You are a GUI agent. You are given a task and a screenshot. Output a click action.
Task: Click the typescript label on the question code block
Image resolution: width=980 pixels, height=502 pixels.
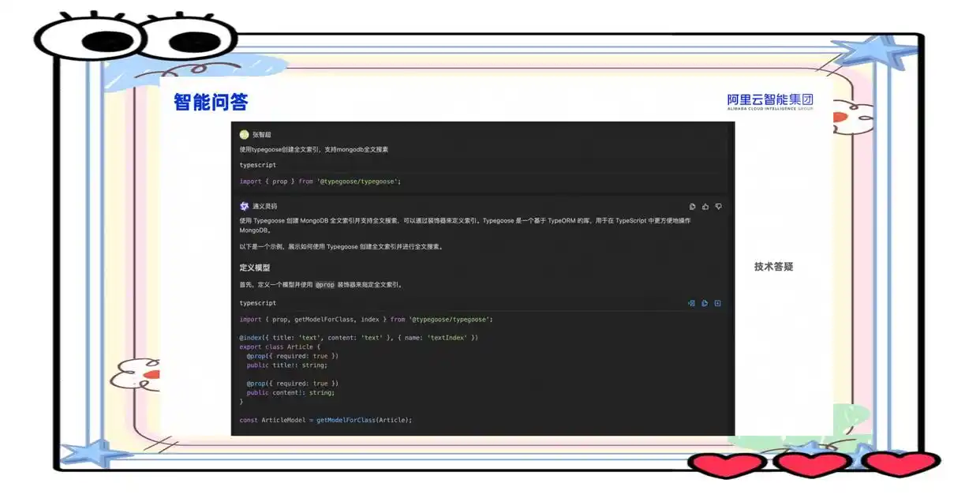coord(256,165)
